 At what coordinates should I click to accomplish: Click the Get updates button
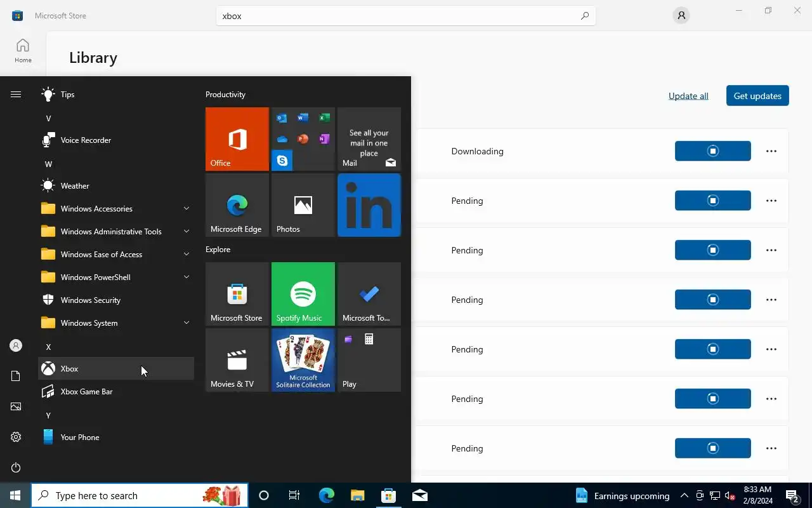(x=757, y=96)
